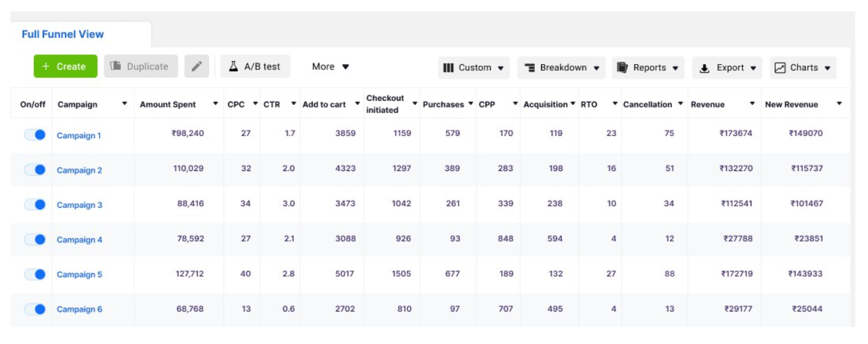This screenshot has height=344, width=868.
Task: Toggle Campaign 6 on/off switch
Action: click(x=35, y=309)
